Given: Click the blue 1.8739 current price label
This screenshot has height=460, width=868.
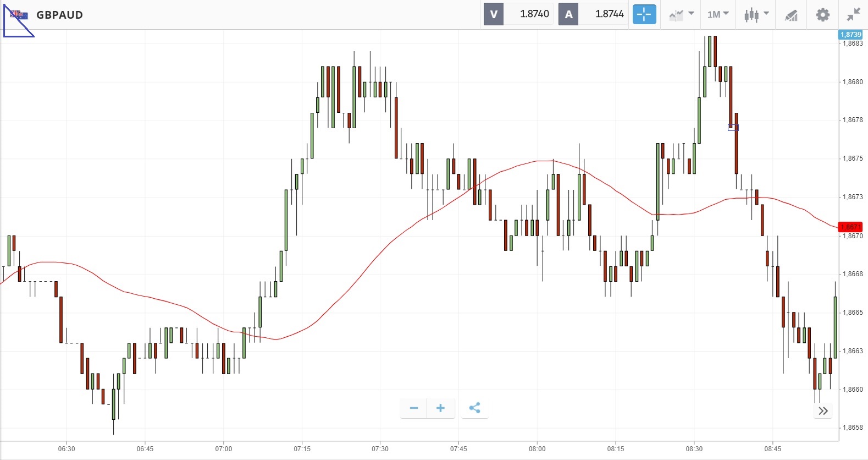Looking at the screenshot, I should (850, 35).
